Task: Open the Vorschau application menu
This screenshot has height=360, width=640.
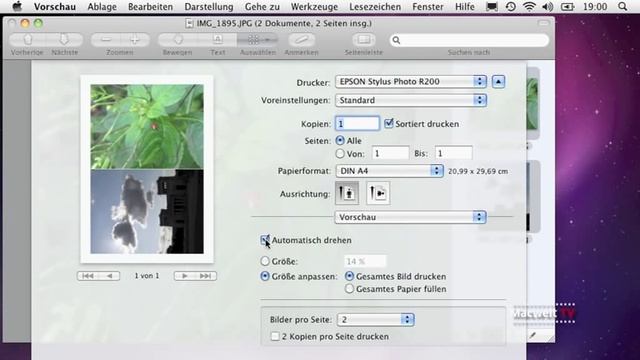Action: 54,7
